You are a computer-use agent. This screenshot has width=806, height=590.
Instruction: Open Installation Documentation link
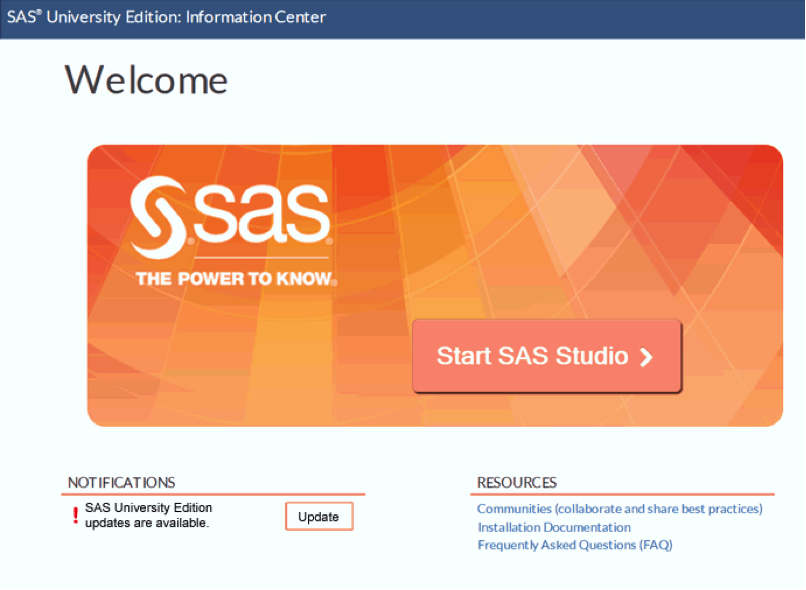click(x=554, y=527)
